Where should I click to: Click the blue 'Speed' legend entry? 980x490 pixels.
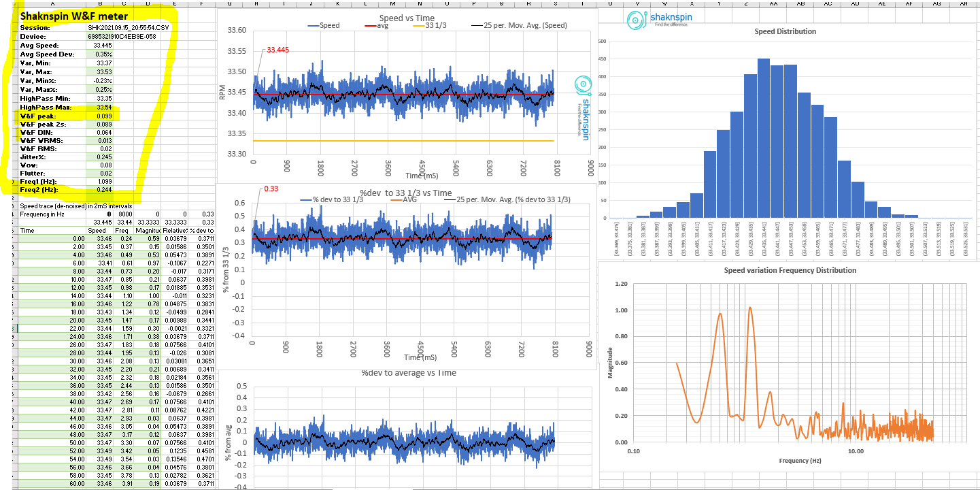click(x=323, y=26)
